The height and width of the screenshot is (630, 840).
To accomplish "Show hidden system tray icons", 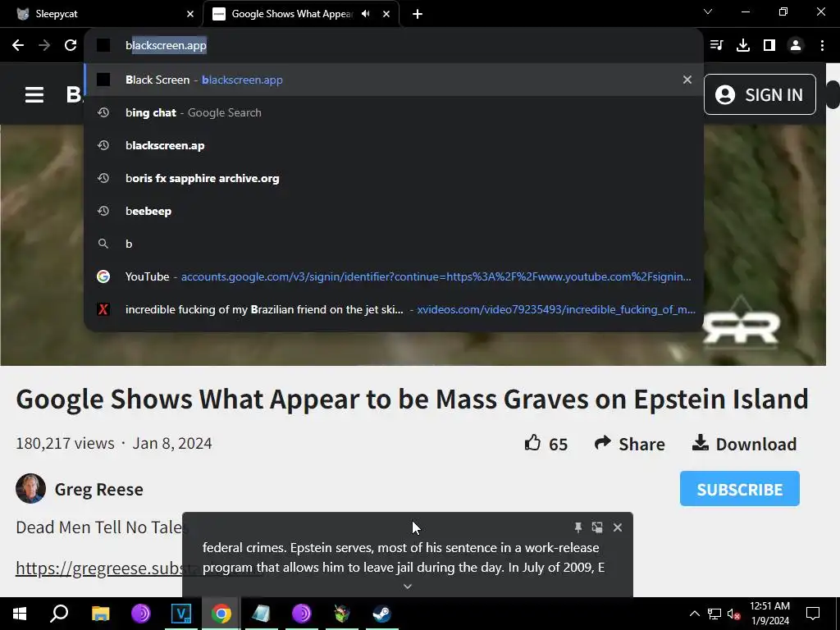I will pos(694,614).
